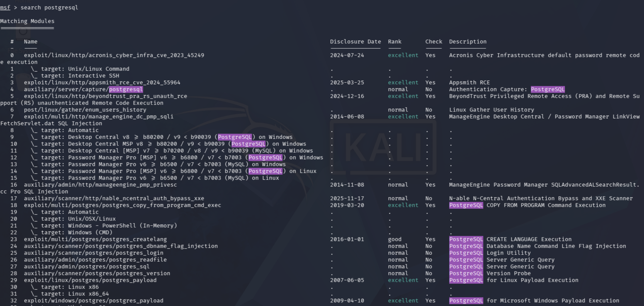This screenshot has width=644, height=306.
Task: Click the 'Disclosure Date' column header
Action: coord(356,42)
